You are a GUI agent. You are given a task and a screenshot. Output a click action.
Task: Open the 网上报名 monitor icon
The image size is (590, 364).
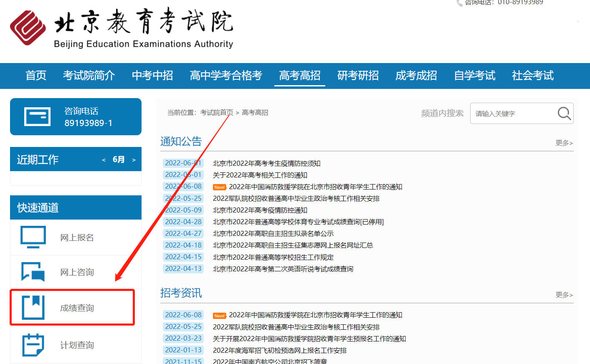point(33,237)
